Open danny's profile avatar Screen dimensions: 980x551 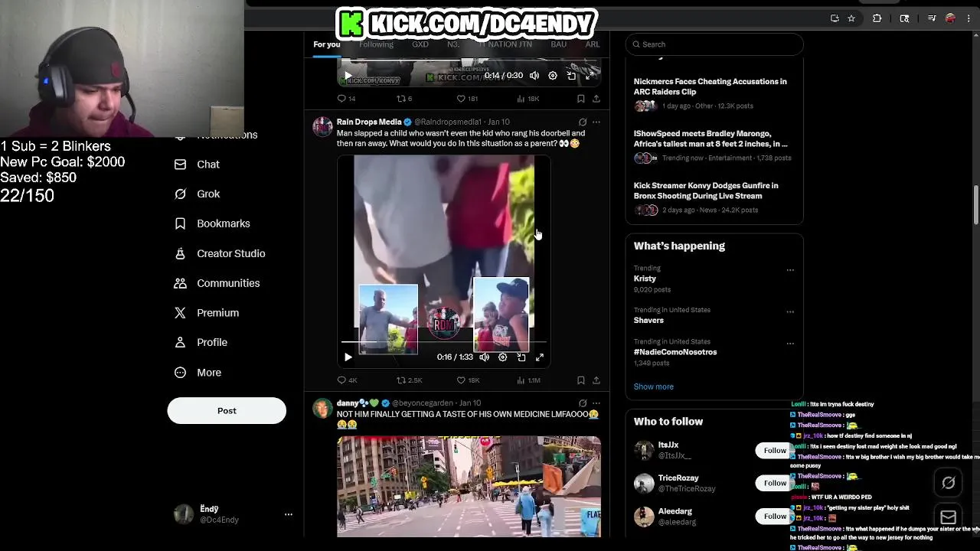tap(322, 408)
